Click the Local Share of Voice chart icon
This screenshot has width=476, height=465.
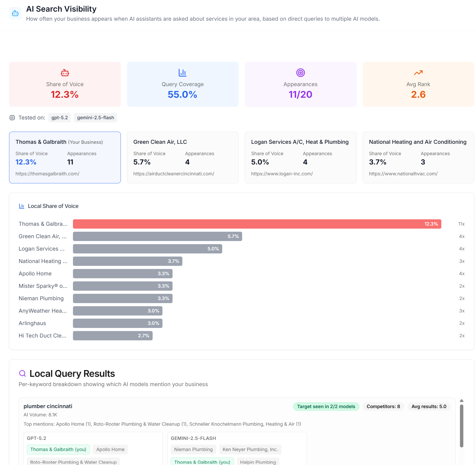click(x=22, y=206)
